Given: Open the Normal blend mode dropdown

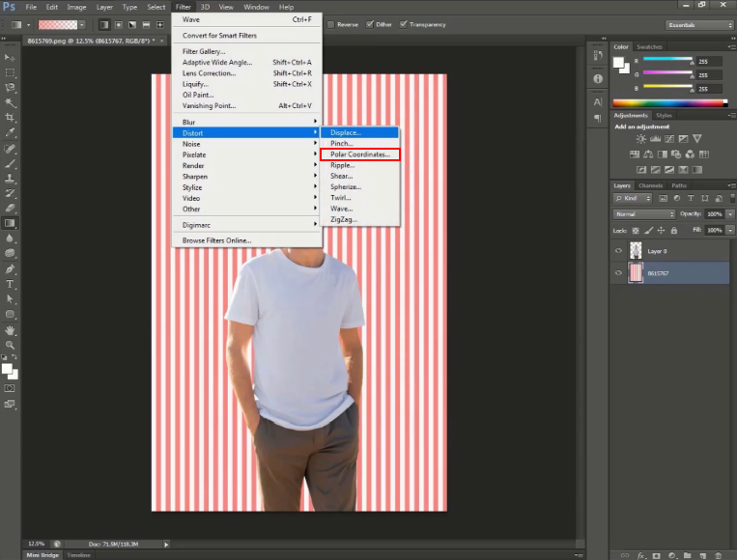Looking at the screenshot, I should (x=644, y=214).
